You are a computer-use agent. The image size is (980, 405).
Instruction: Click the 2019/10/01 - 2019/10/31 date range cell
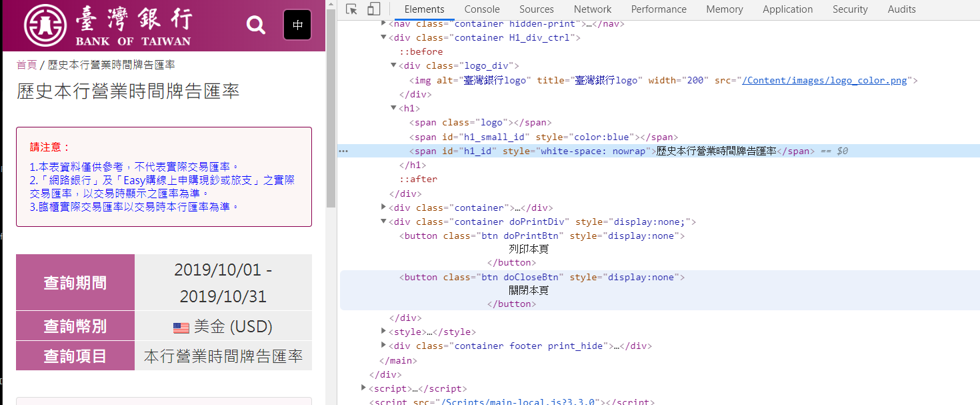pyautogui.click(x=223, y=282)
